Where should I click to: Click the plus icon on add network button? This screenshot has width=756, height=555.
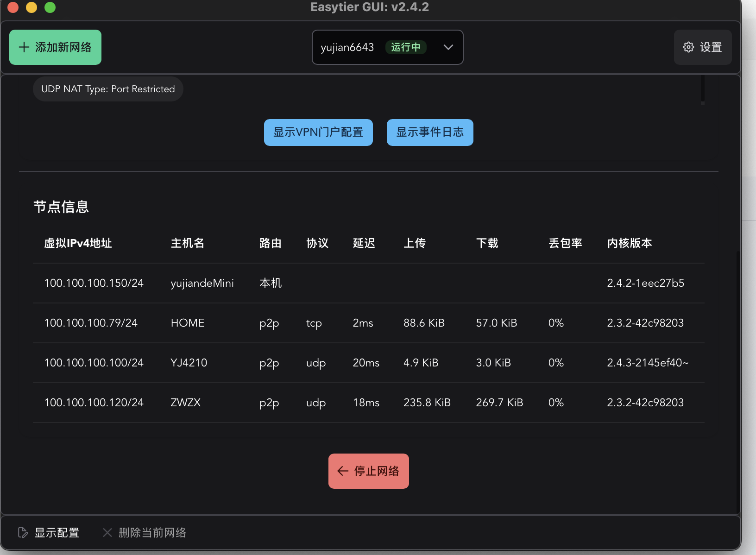tap(24, 47)
